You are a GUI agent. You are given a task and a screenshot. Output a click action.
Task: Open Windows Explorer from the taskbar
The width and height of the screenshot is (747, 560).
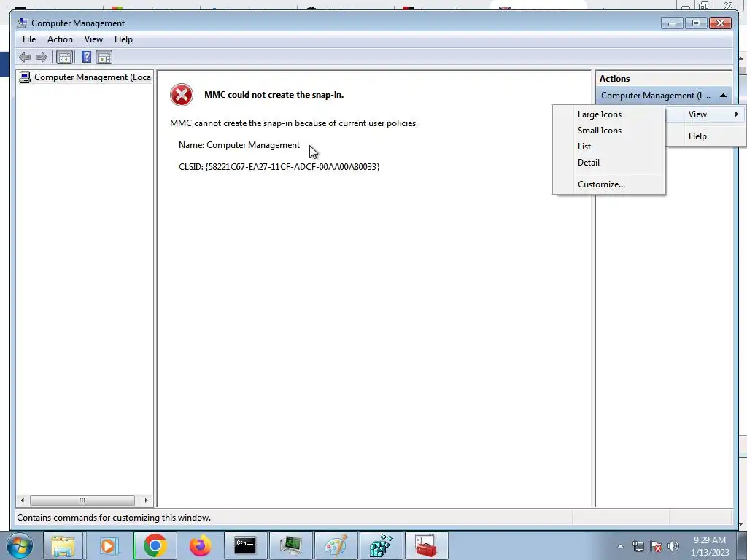coord(63,545)
